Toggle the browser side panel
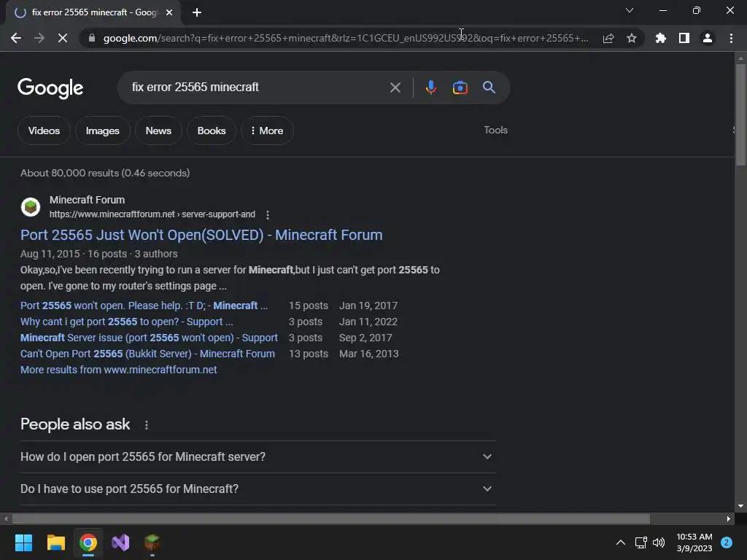 [x=684, y=38]
